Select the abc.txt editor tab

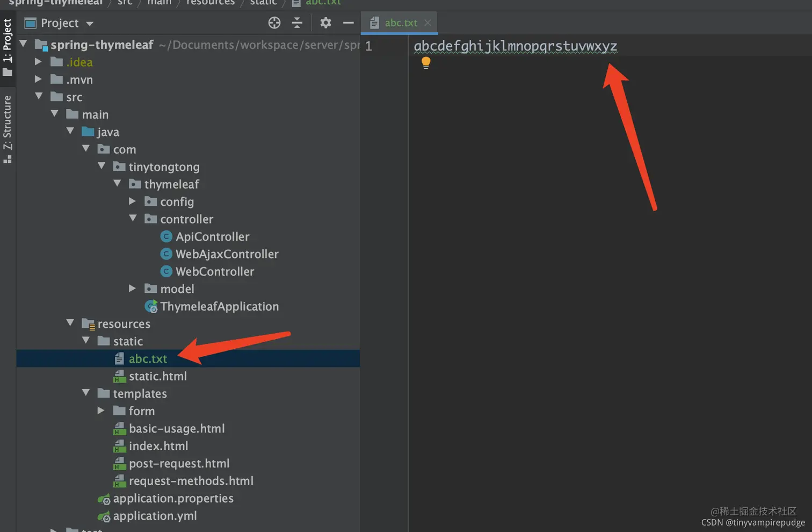point(400,23)
